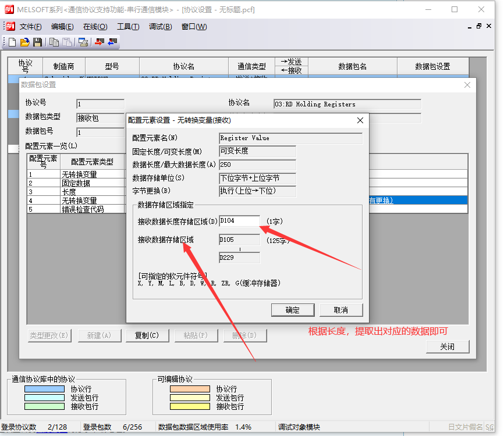
Task: Open the 在线(O) menu
Action: (x=95, y=27)
